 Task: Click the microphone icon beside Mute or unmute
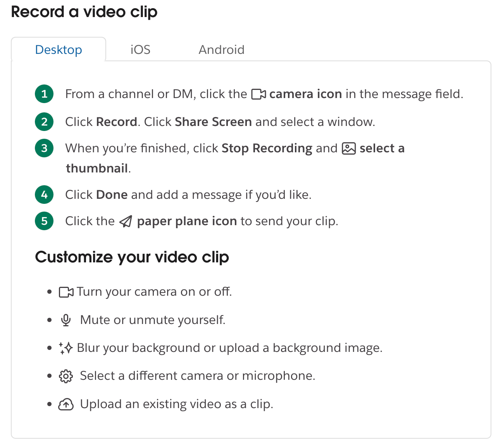pos(66,320)
